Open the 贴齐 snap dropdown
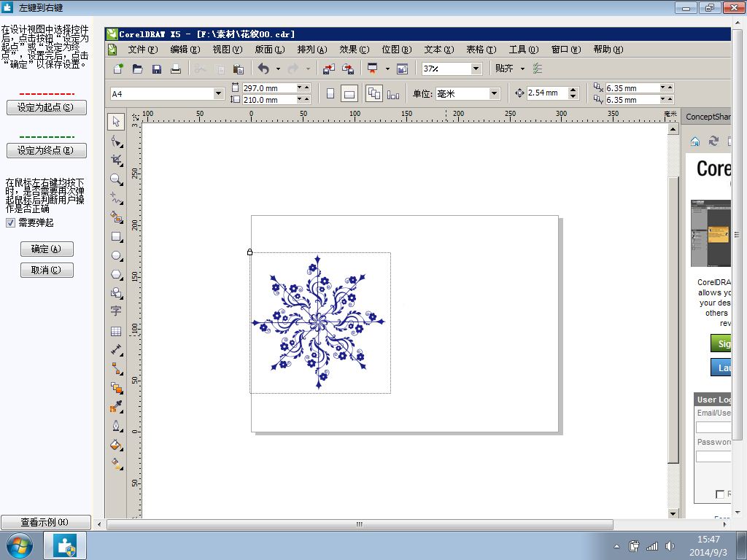Viewport: 747px width, 560px height. click(522, 69)
